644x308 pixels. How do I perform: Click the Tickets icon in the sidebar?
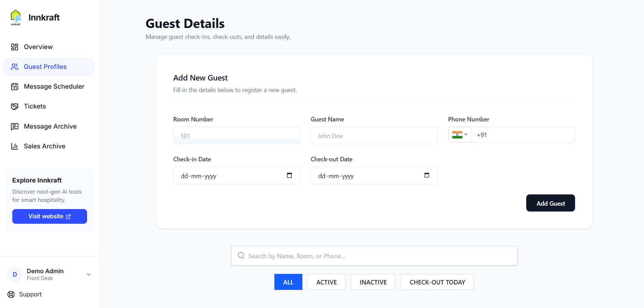click(14, 106)
